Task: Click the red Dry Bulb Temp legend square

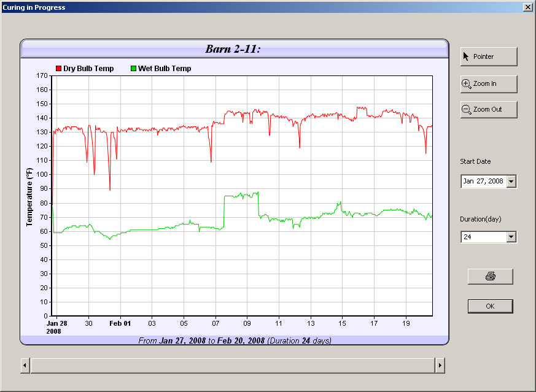Action: point(59,69)
